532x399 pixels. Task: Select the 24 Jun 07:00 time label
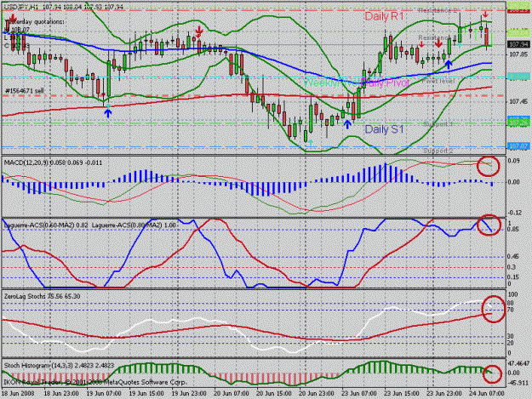point(487,394)
